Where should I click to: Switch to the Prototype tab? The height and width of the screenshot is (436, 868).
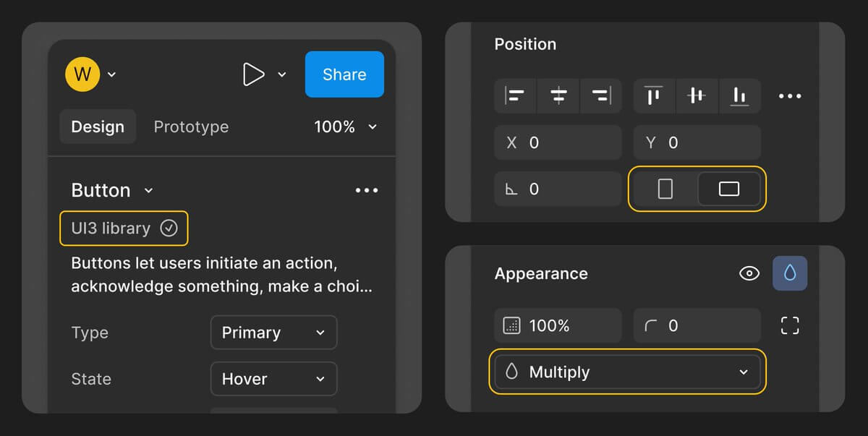191,127
